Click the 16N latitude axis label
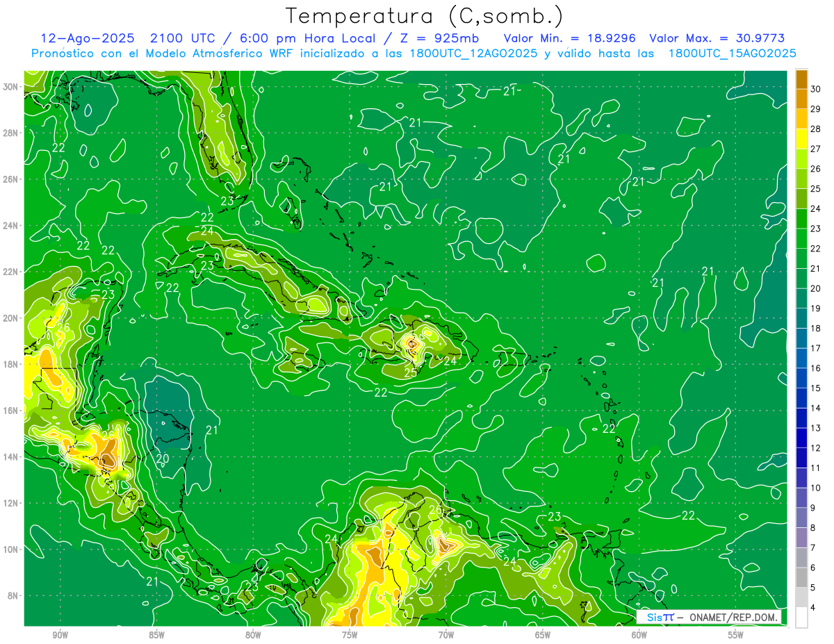 [x=11, y=411]
